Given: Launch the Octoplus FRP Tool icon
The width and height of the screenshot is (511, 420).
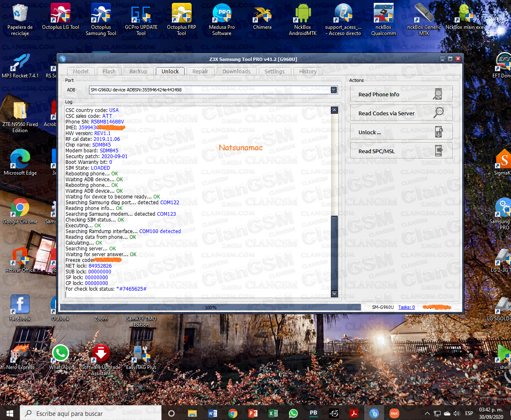Looking at the screenshot, I should coord(181,19).
